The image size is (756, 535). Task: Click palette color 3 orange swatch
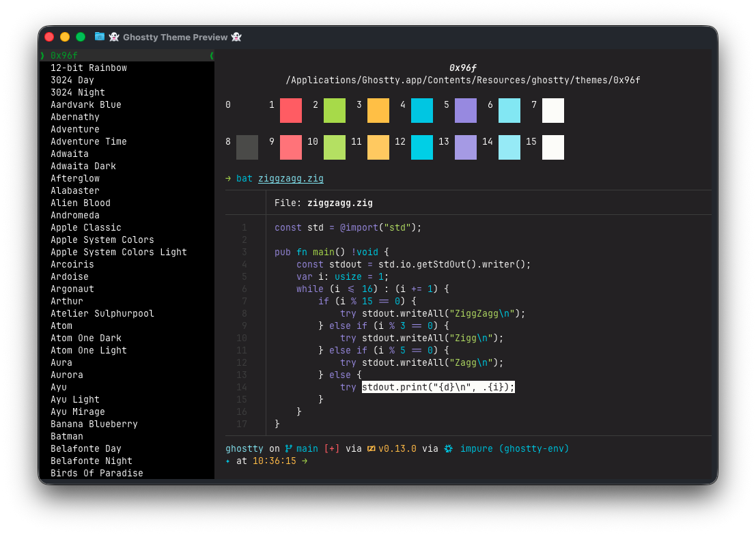coord(378,111)
